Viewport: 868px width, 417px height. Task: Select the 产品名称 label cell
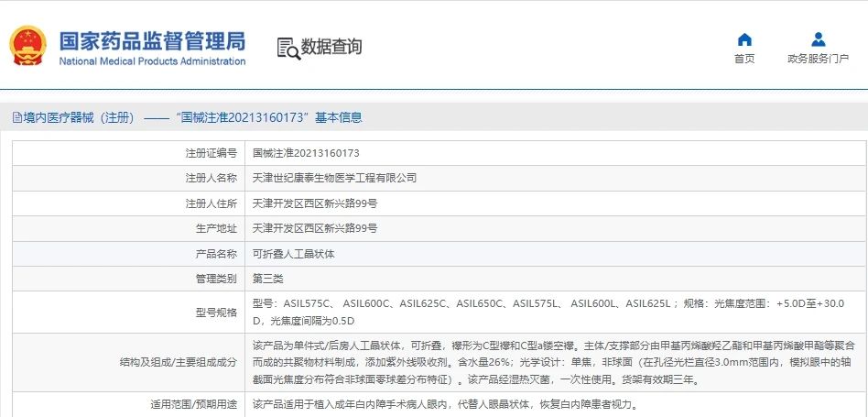(128, 254)
